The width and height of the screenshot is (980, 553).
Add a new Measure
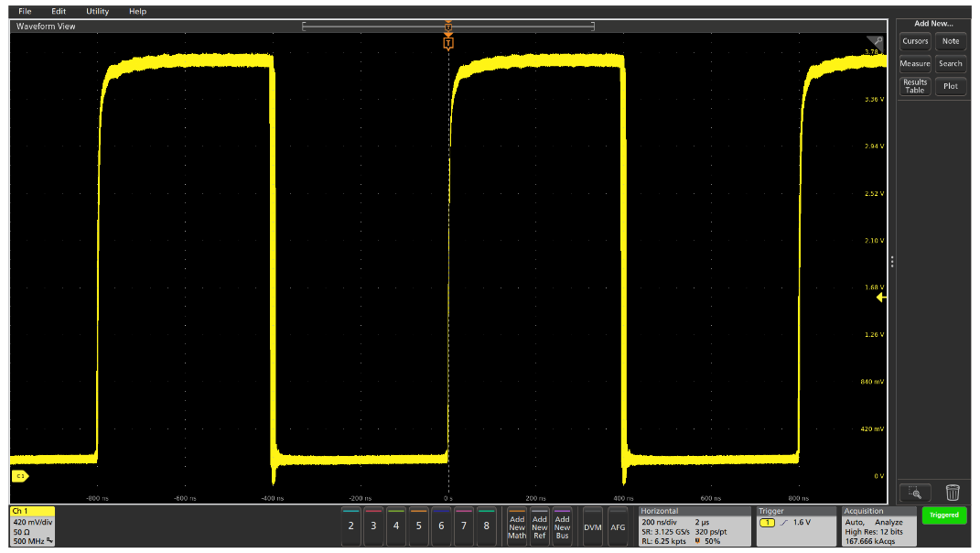coord(915,63)
